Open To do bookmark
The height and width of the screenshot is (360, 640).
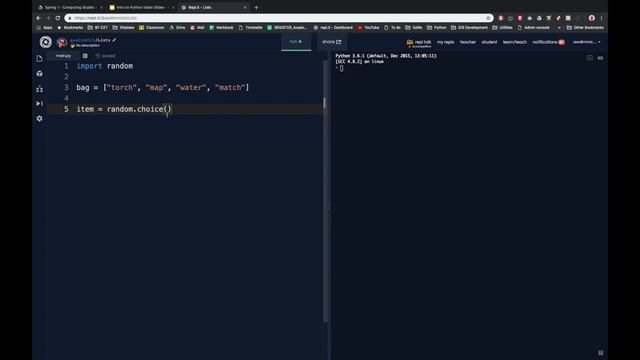tap(393, 28)
